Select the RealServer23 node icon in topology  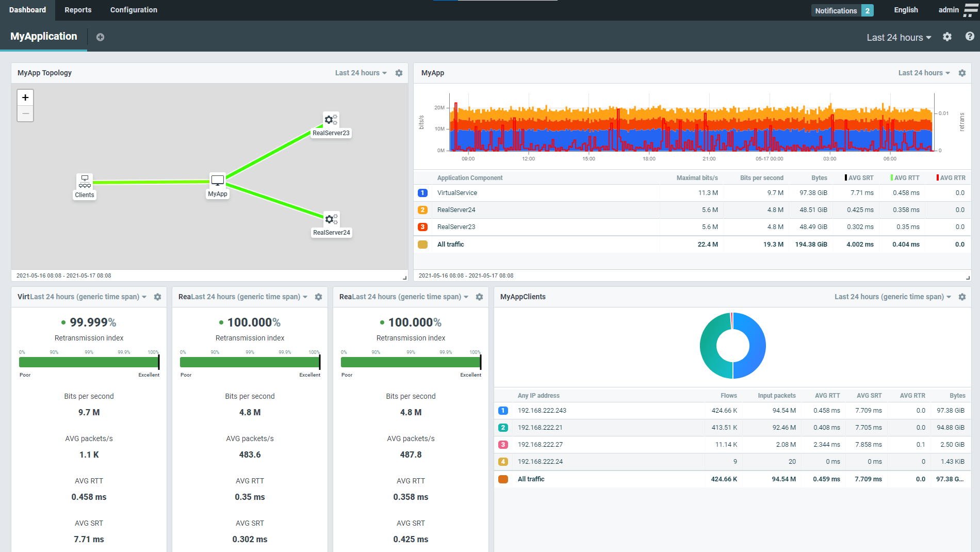pos(331,120)
